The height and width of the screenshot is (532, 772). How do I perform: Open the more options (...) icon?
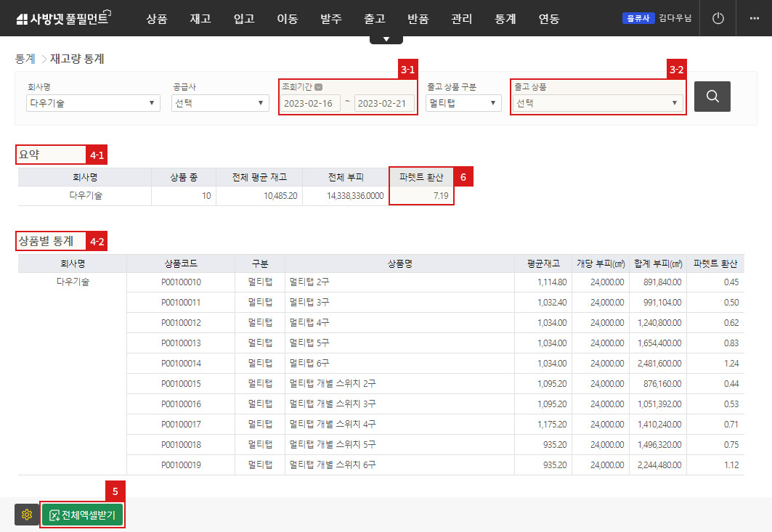[755, 18]
